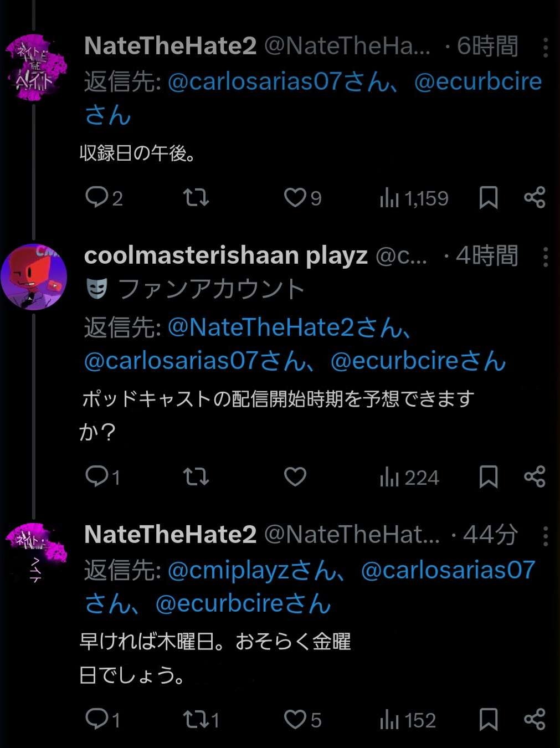Open more options for the 44分 tweet

click(x=546, y=536)
